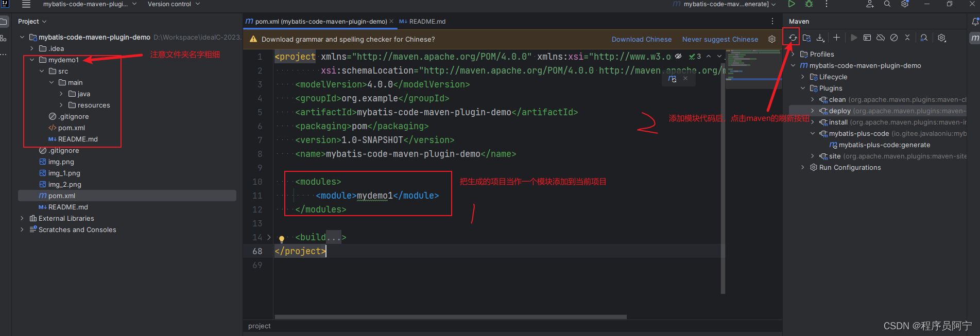Open Search Everywhere magnifier
This screenshot has height=336, width=980.
[x=887, y=4]
